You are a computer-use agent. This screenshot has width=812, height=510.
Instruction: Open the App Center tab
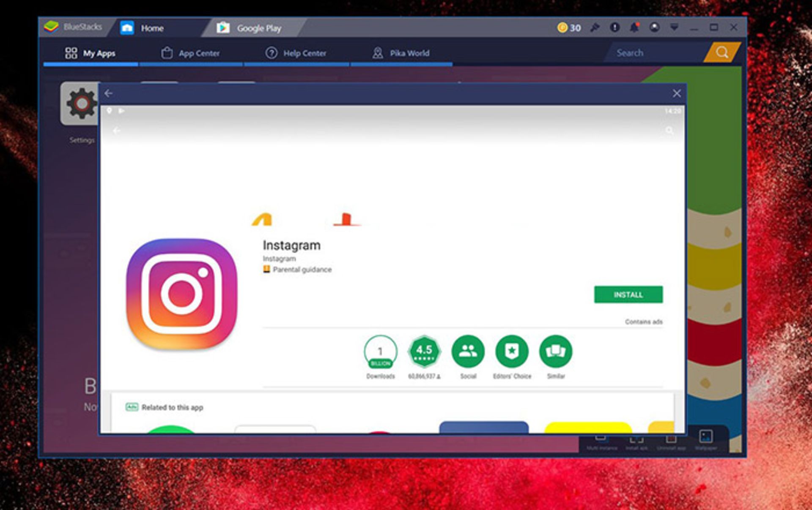(191, 53)
